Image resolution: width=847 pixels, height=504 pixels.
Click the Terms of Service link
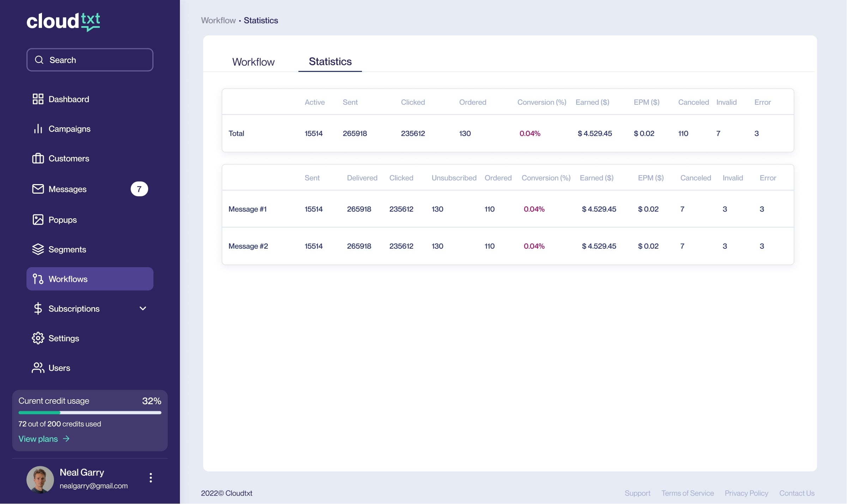(x=688, y=493)
